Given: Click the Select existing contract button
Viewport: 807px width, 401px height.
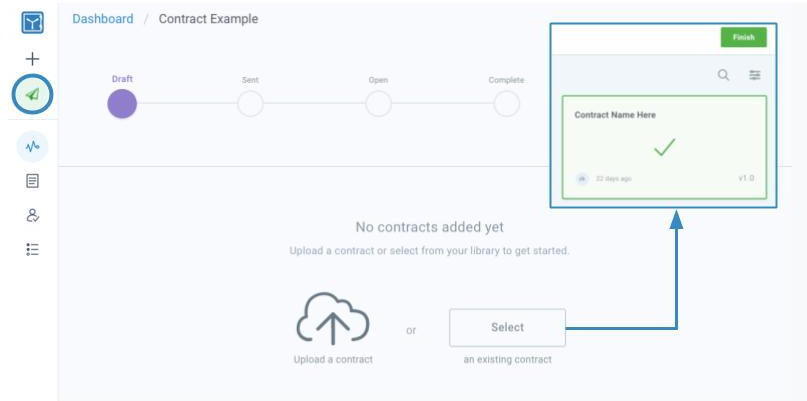Looking at the screenshot, I should point(507,327).
